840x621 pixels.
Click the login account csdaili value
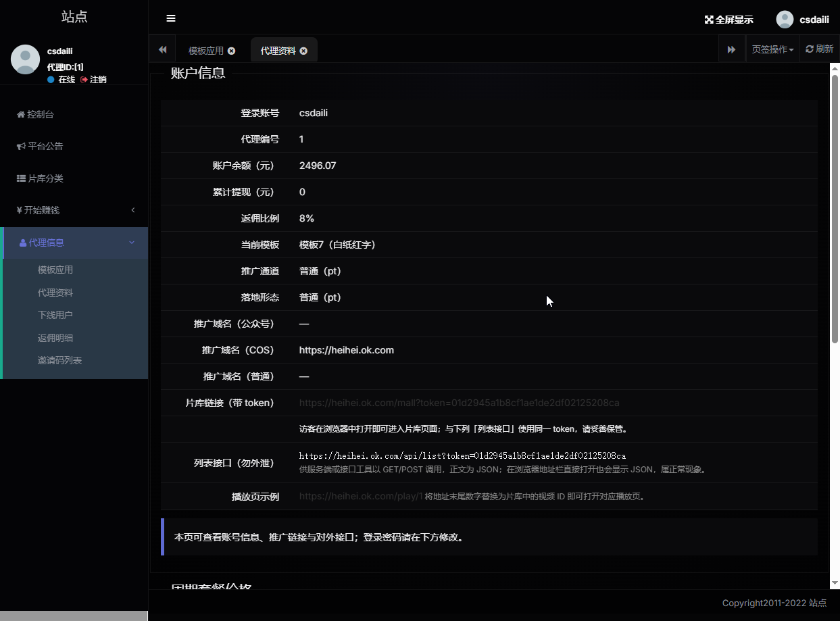coord(314,113)
